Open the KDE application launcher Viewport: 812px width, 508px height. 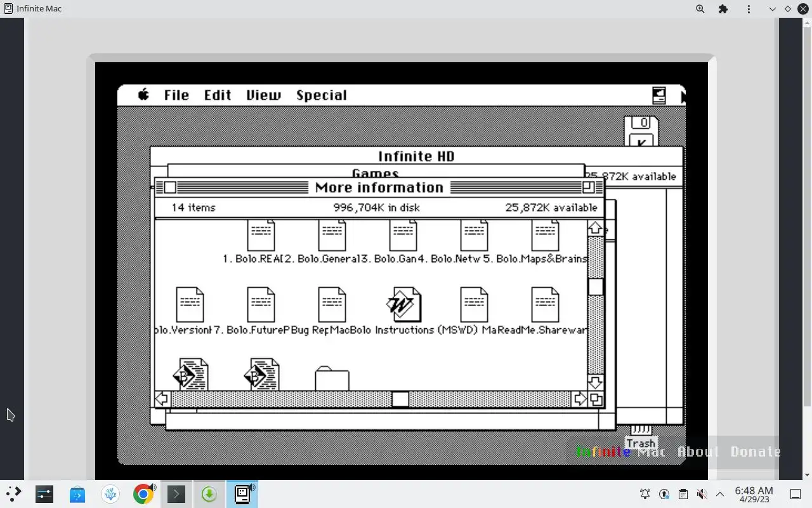point(13,493)
